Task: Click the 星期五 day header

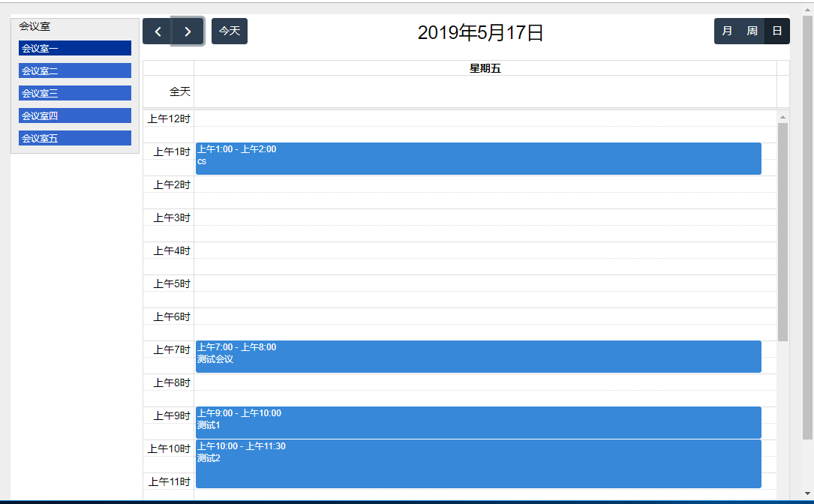Action: (485, 67)
